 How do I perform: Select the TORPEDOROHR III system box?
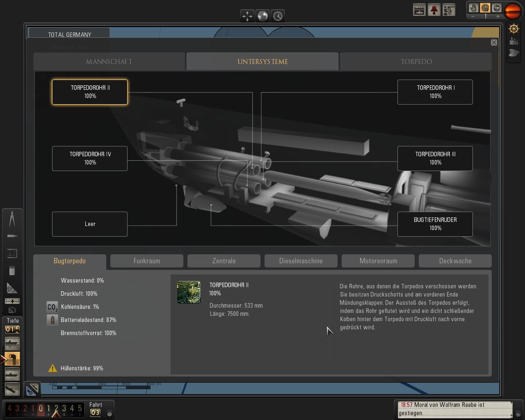point(435,158)
